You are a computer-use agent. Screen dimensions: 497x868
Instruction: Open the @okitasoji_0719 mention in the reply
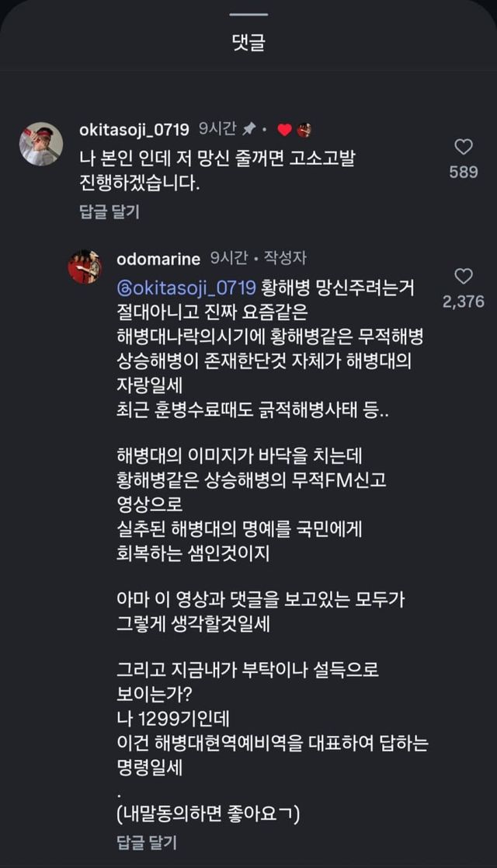[185, 288]
